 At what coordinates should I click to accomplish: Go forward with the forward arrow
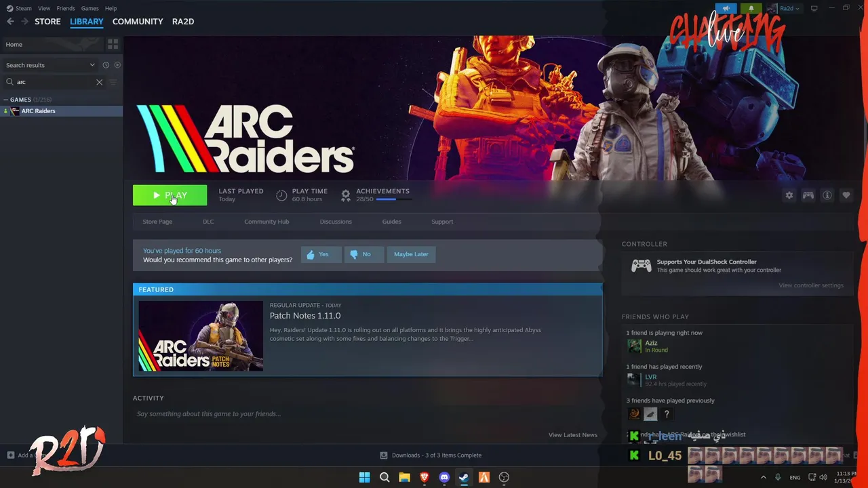pyautogui.click(x=24, y=22)
